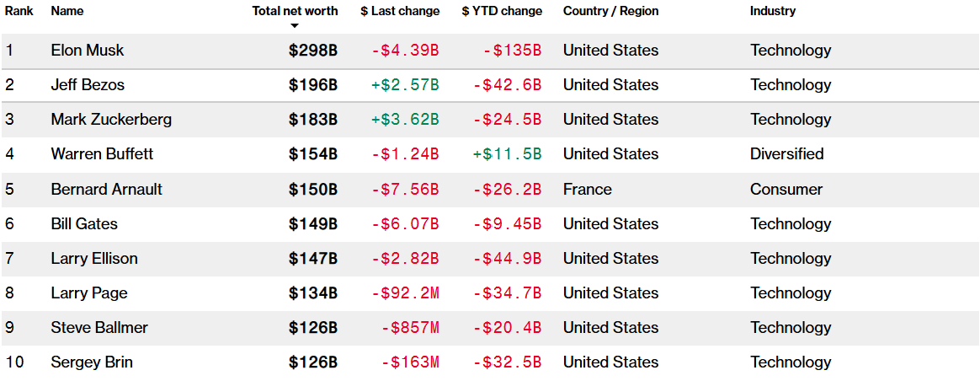Viewport: 980px width, 381px height.
Task: Click the Industry column header
Action: pyautogui.click(x=773, y=11)
